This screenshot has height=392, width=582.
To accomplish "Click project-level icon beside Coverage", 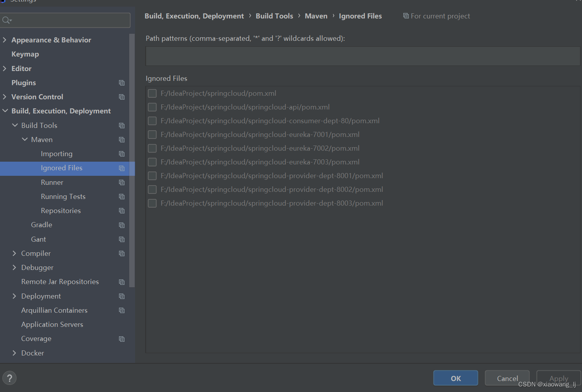I will click(122, 339).
